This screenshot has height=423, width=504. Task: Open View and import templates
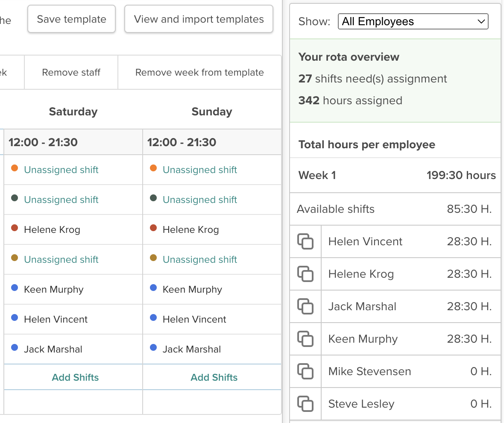199,19
